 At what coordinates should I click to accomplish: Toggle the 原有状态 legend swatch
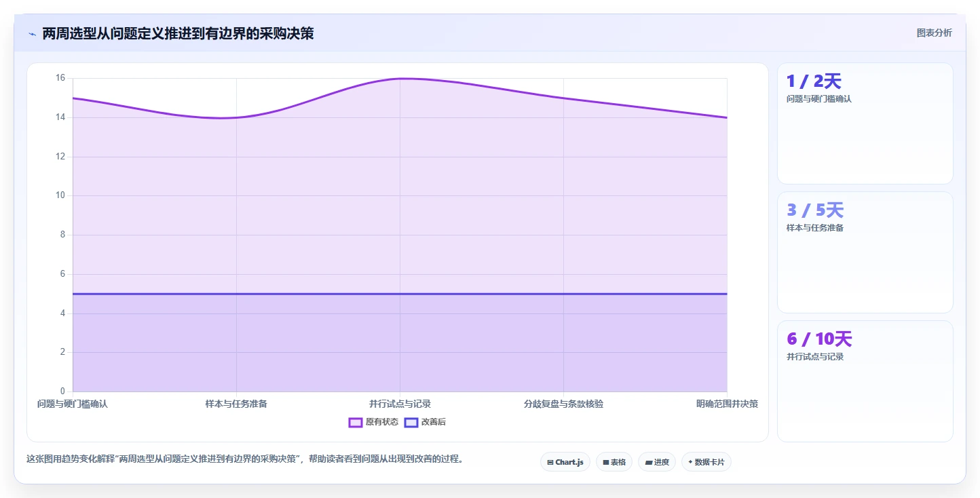click(x=356, y=422)
